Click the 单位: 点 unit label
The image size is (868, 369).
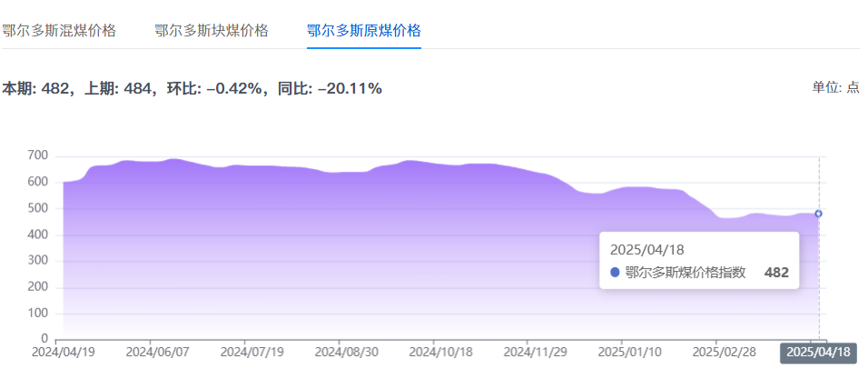835,87
